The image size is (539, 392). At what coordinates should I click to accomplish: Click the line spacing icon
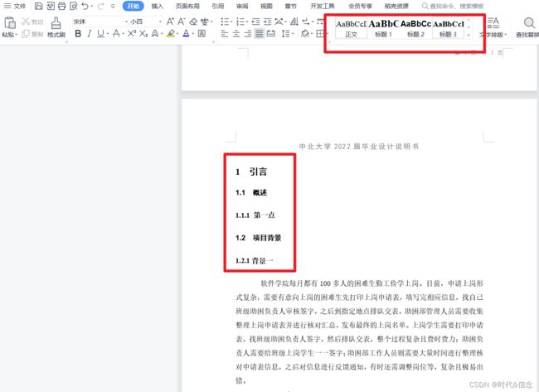click(x=285, y=33)
